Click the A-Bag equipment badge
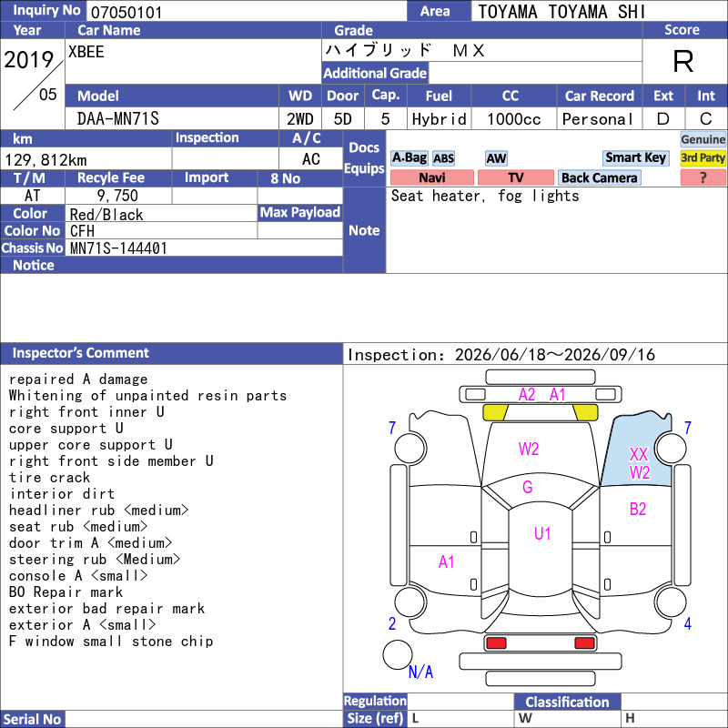The image size is (728, 728). point(409,158)
